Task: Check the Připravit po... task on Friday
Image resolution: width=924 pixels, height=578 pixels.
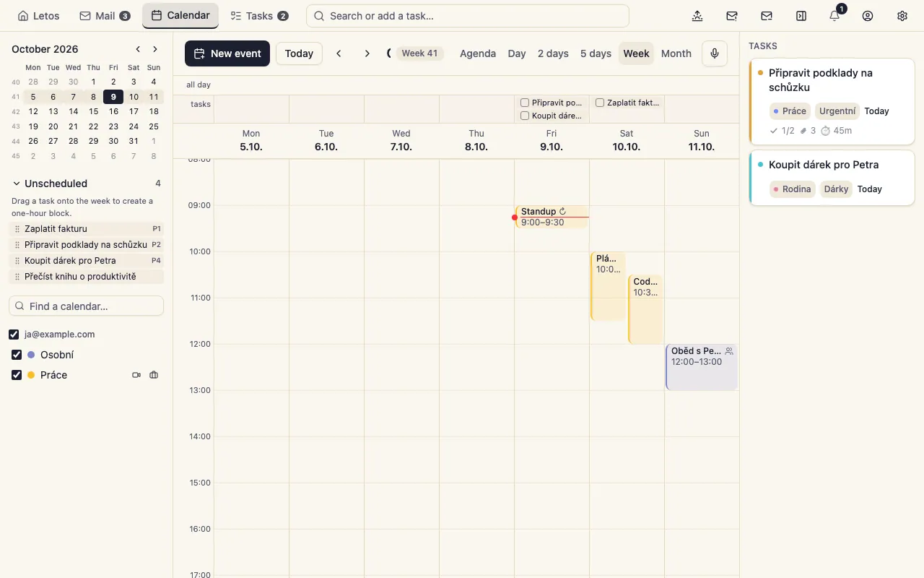Action: [525, 103]
